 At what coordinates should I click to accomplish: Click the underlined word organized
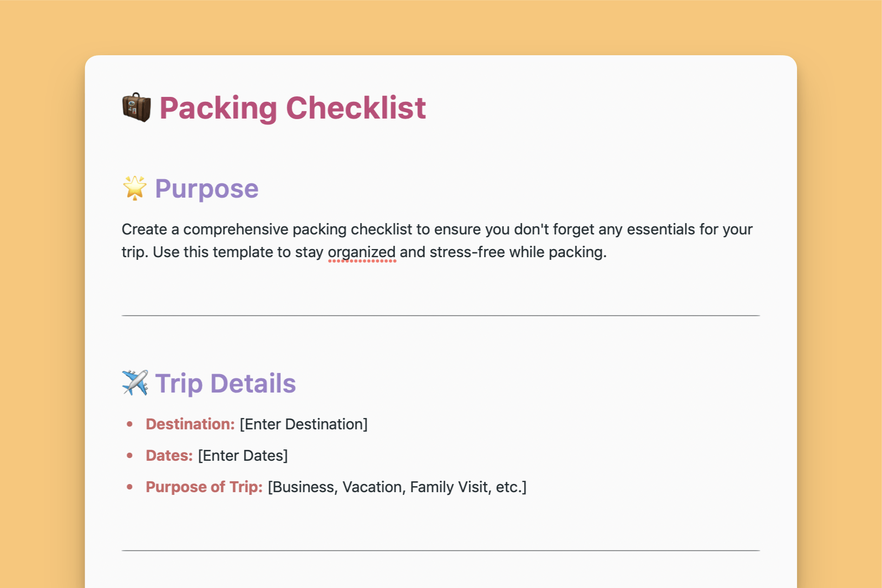(x=362, y=252)
